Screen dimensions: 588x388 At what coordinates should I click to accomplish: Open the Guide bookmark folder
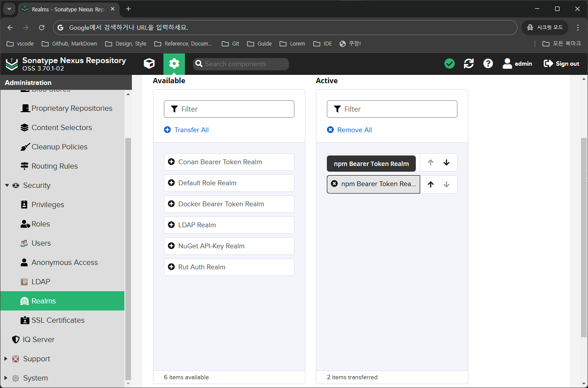(259, 44)
